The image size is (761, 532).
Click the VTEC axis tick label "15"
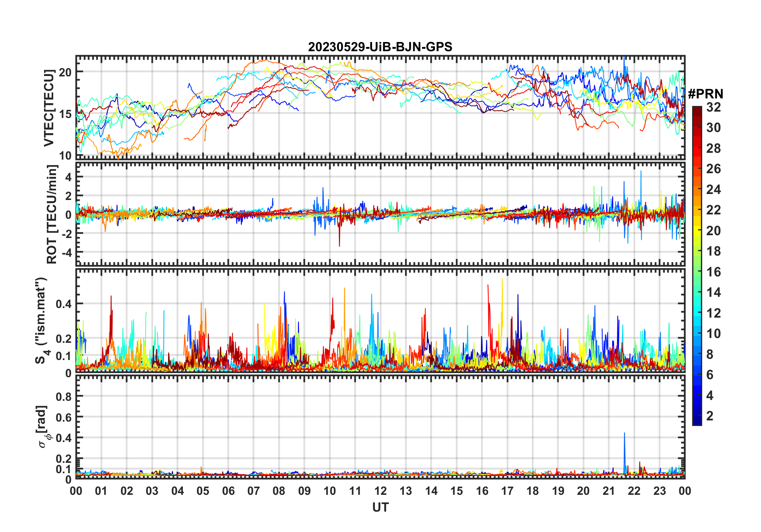tap(66, 114)
